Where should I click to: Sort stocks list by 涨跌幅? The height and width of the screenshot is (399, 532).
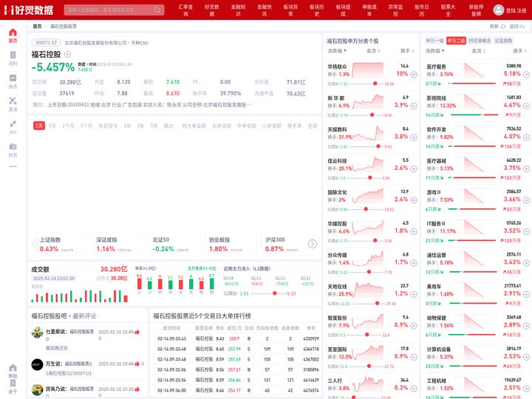(337, 51)
